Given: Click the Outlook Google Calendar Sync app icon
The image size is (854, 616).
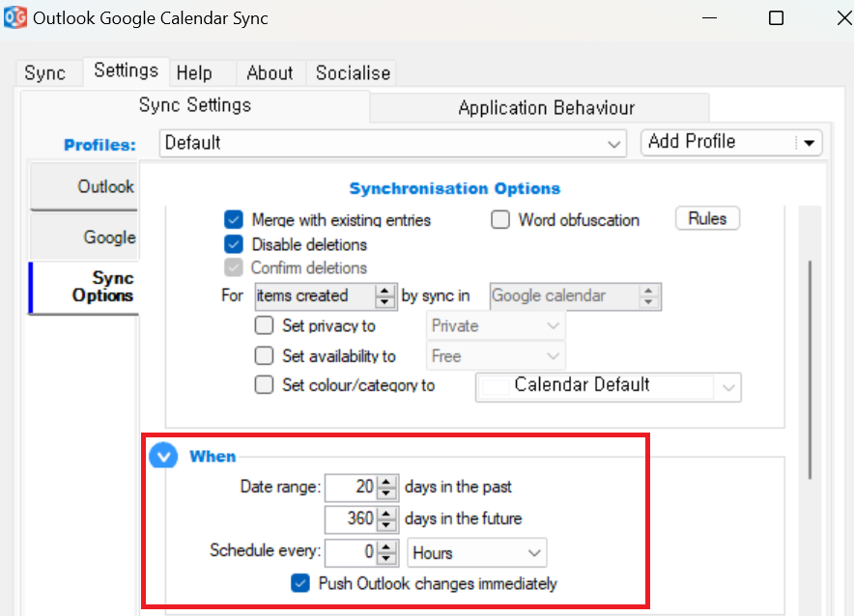Looking at the screenshot, I should [x=14, y=17].
